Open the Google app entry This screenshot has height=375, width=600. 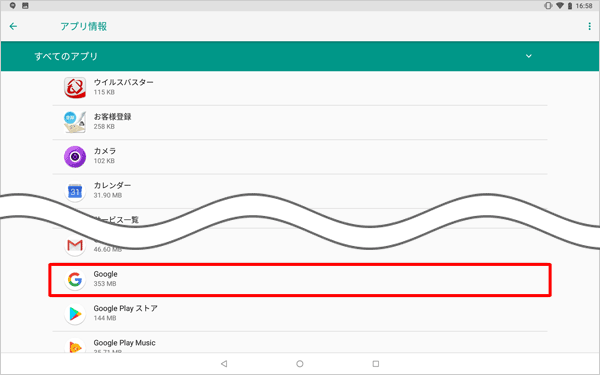coord(300,280)
